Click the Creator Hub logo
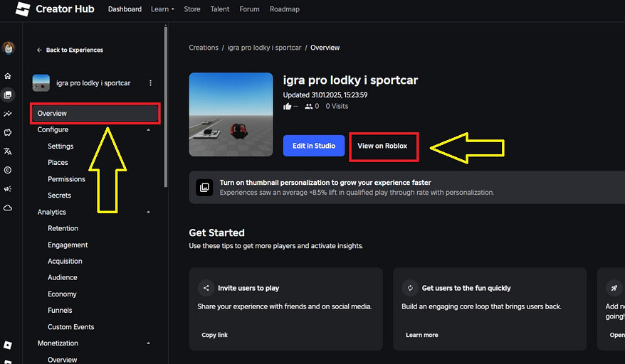 (55, 9)
